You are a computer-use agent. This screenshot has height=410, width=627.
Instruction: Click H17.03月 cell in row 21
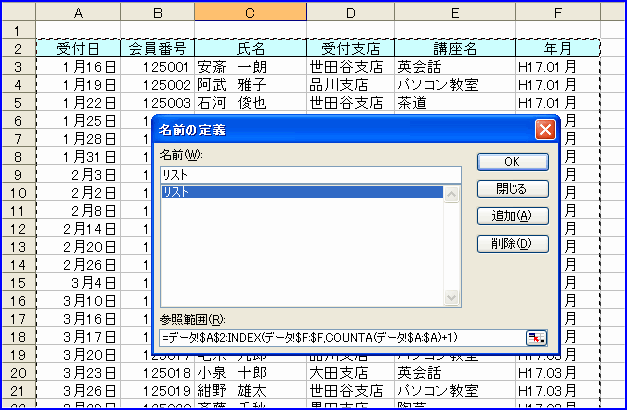tap(558, 391)
